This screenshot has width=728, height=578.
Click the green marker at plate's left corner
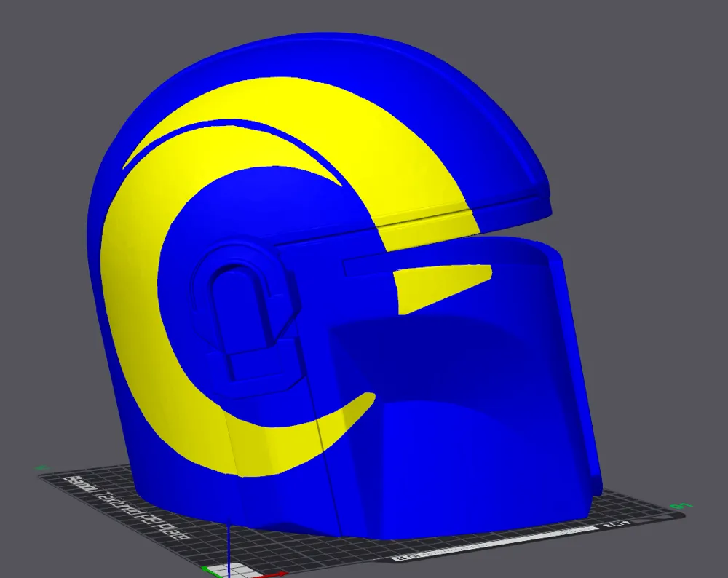[x=41, y=468]
